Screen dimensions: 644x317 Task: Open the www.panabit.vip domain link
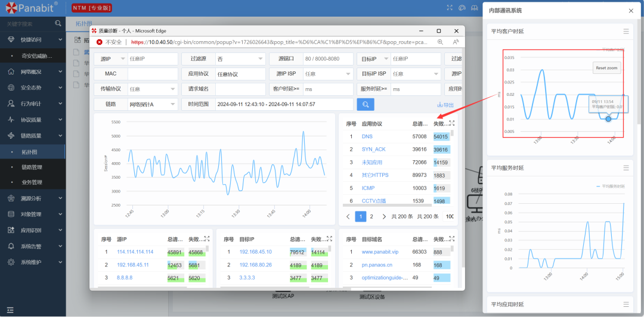(x=380, y=251)
